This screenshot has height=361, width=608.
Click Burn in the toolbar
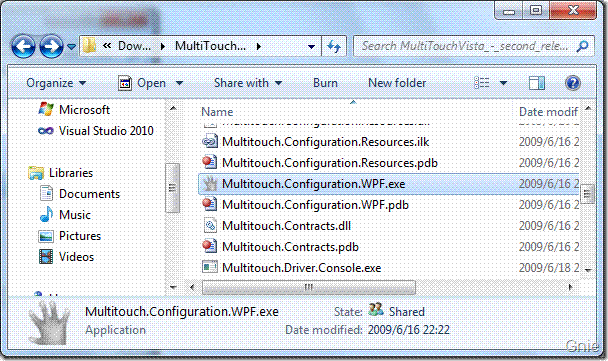(325, 83)
